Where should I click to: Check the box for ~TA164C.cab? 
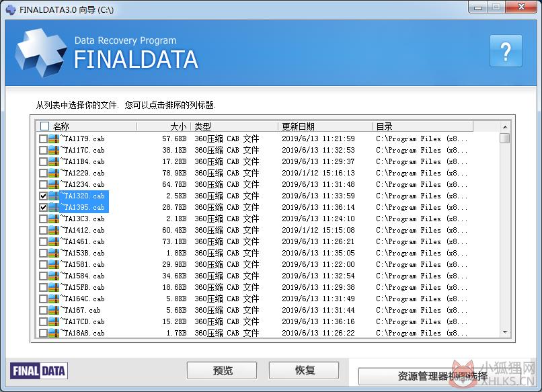(x=43, y=299)
